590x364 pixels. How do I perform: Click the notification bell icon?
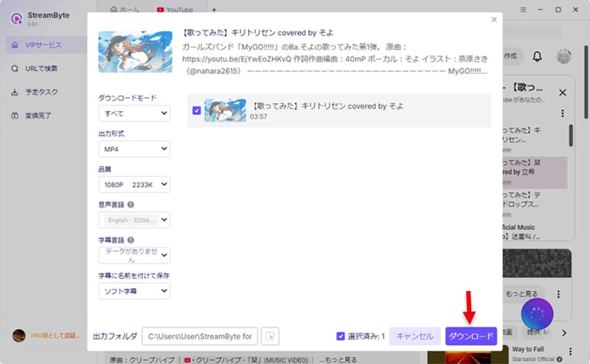tap(538, 57)
